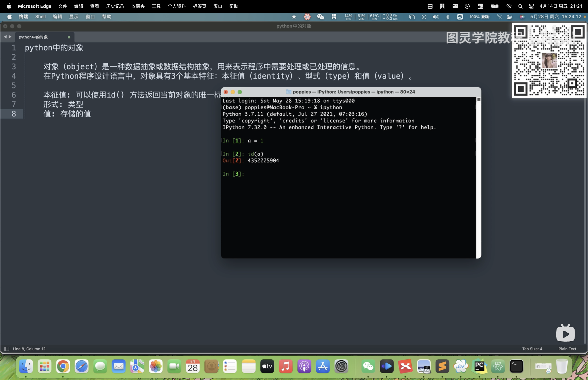Click Spotlight search in top menu bar
The image size is (588, 380).
point(520,6)
